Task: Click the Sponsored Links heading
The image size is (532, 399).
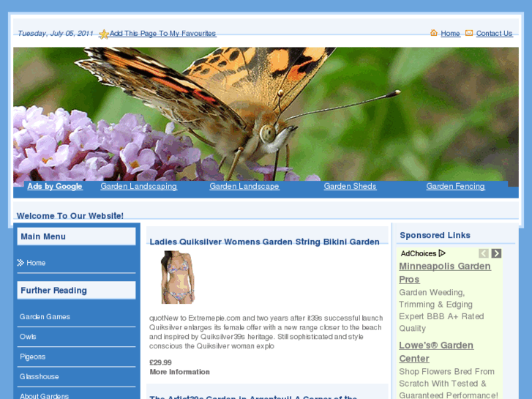Action: point(435,235)
